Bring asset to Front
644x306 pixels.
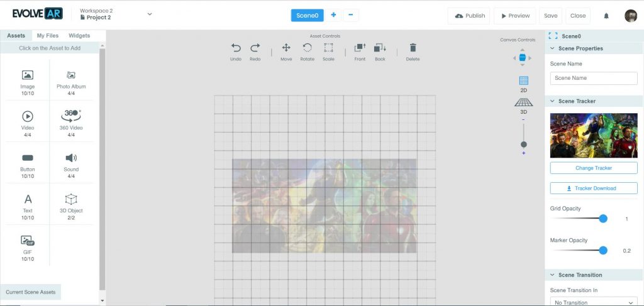tap(360, 52)
